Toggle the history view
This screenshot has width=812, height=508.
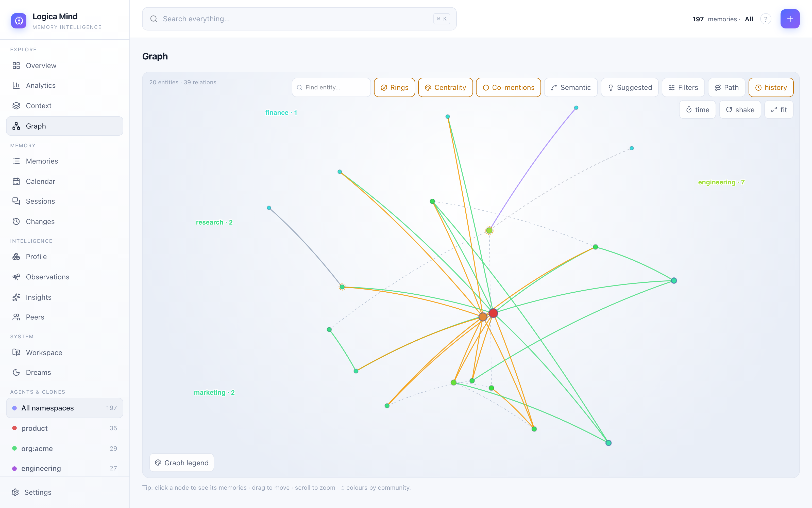coord(771,87)
